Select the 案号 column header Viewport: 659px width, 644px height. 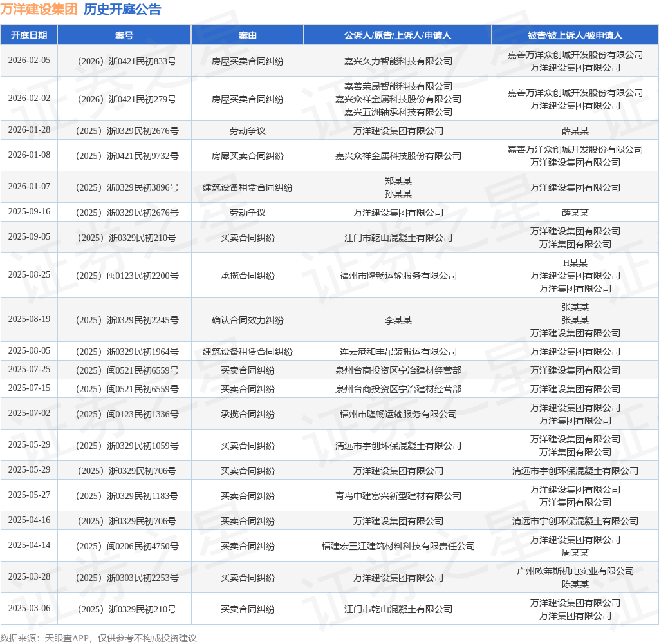click(124, 35)
